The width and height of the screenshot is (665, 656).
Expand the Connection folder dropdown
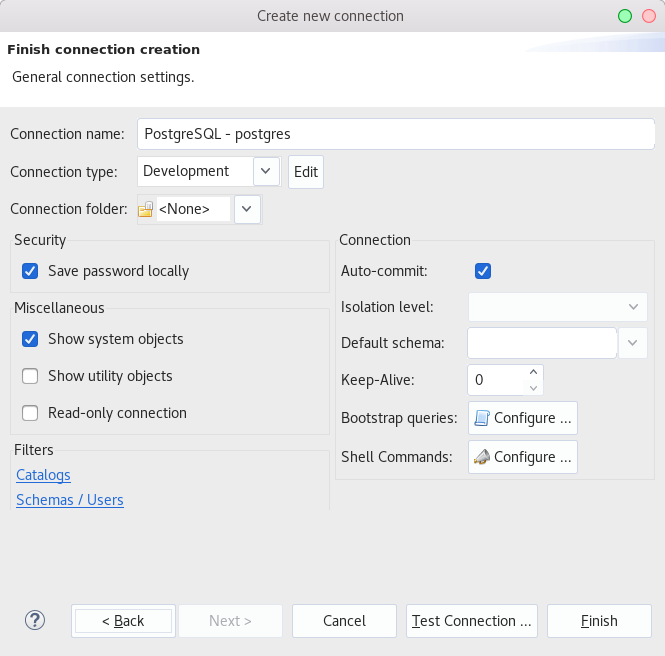tap(247, 209)
